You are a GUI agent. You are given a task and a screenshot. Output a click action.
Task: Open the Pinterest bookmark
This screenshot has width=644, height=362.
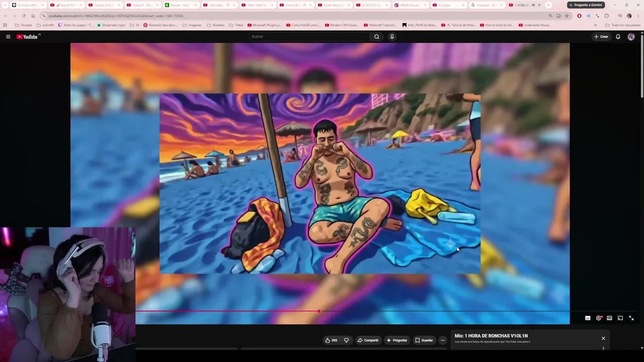click(160, 25)
